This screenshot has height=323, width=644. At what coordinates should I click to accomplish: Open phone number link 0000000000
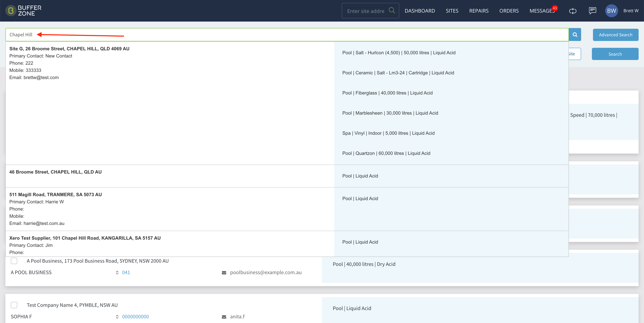[135, 317]
